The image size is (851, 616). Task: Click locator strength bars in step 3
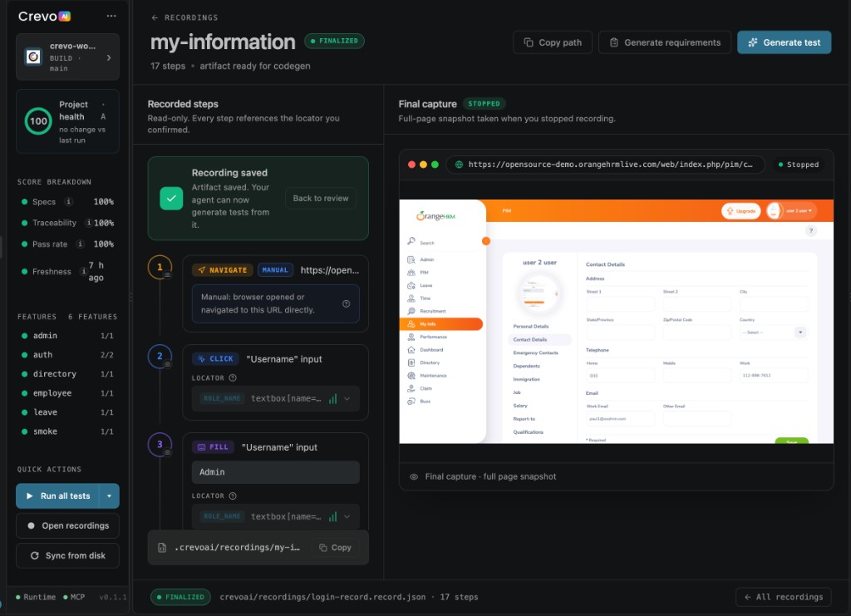click(332, 517)
